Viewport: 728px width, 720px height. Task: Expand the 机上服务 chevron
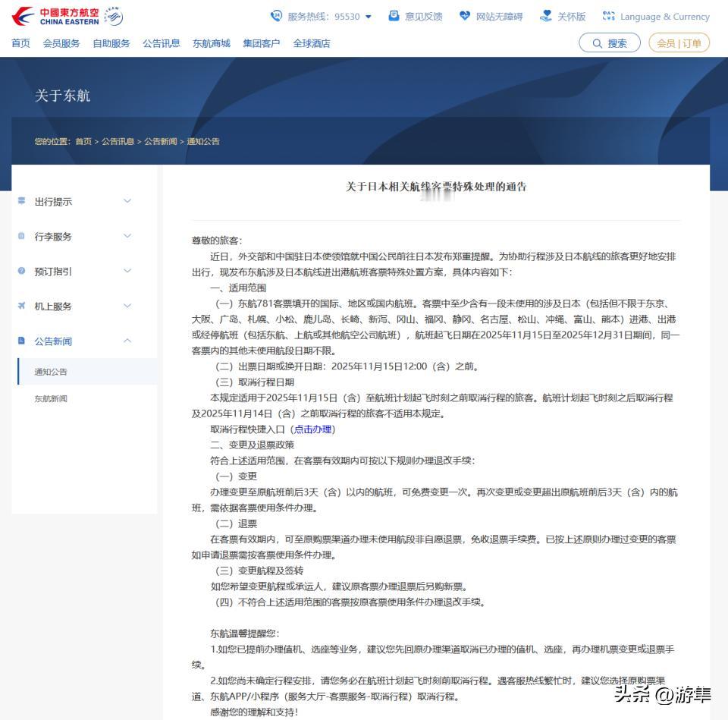(x=127, y=305)
